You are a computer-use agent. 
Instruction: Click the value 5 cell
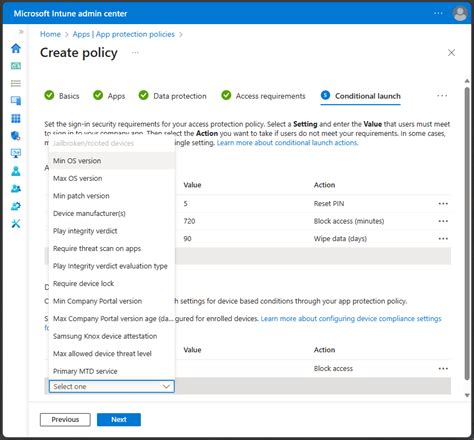click(x=185, y=204)
